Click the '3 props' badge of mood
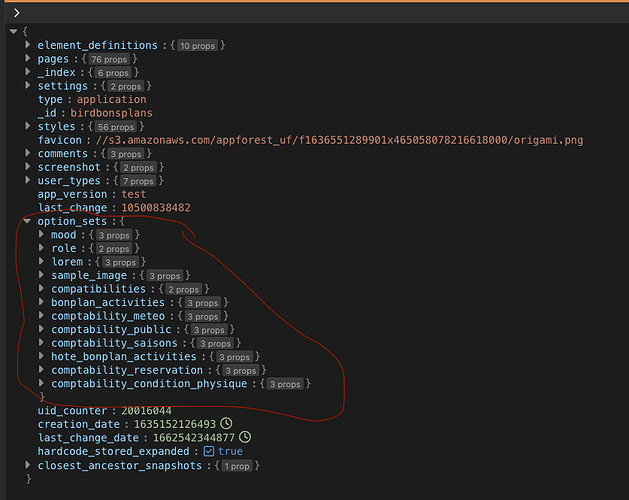 pos(114,235)
